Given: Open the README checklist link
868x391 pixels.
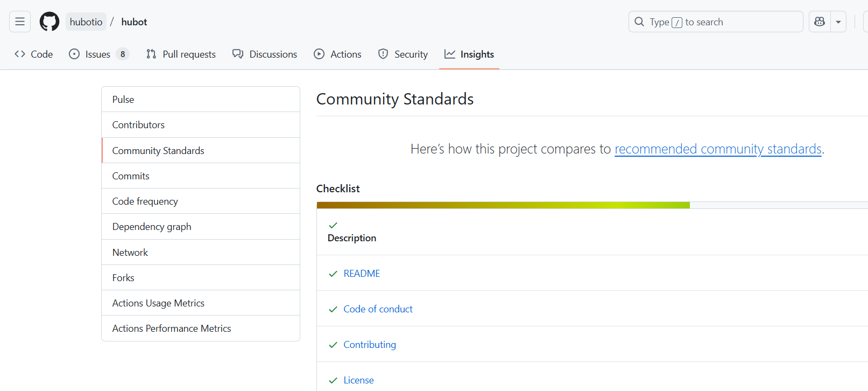Looking at the screenshot, I should click(362, 274).
